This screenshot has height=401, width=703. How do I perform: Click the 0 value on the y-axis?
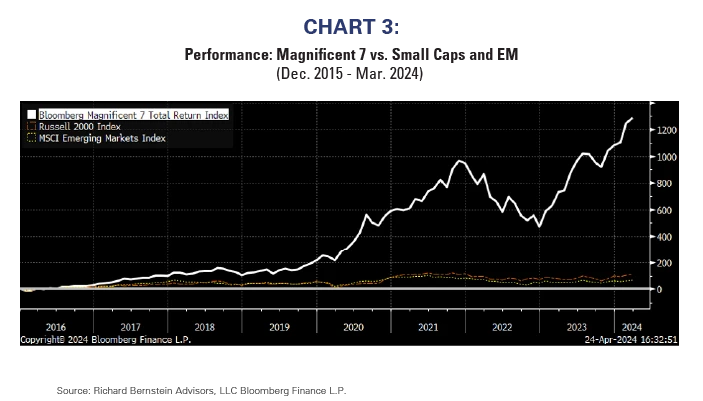tap(660, 289)
